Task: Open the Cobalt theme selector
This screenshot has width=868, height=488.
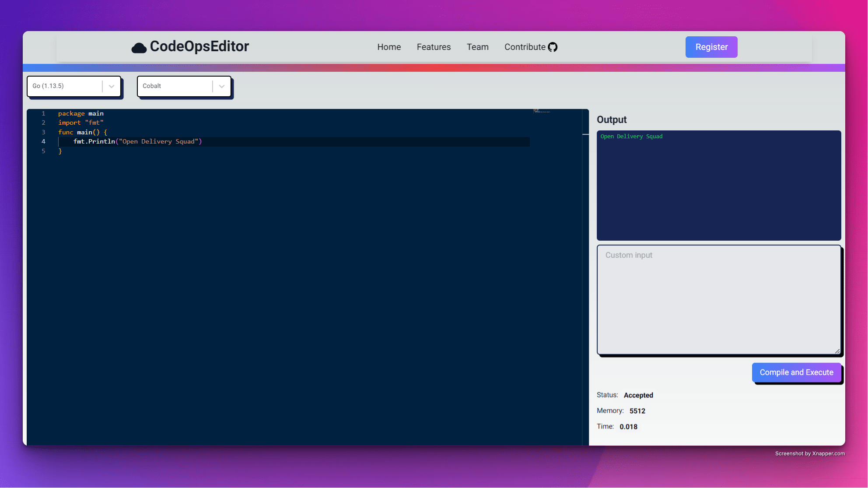Action: click(x=175, y=86)
